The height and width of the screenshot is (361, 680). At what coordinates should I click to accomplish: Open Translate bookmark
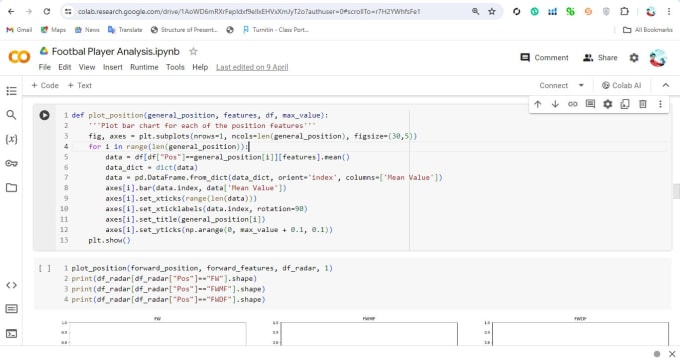(125, 30)
